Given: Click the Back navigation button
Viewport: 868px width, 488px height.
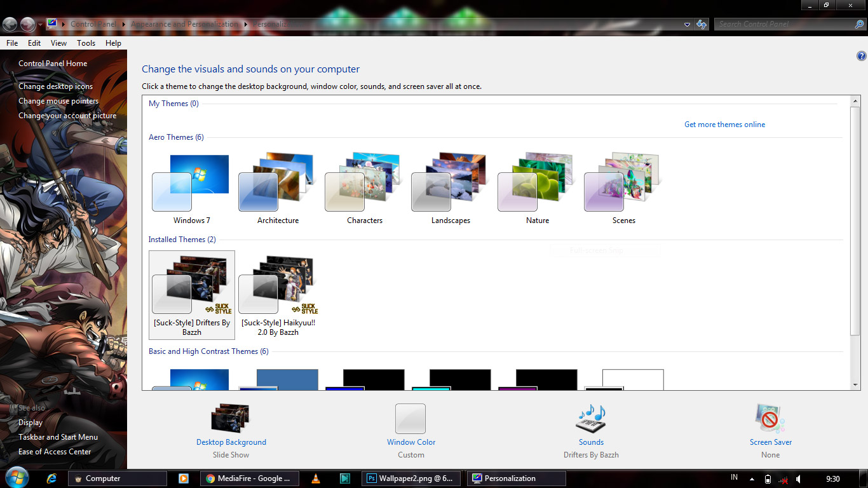Looking at the screenshot, I should (x=10, y=24).
